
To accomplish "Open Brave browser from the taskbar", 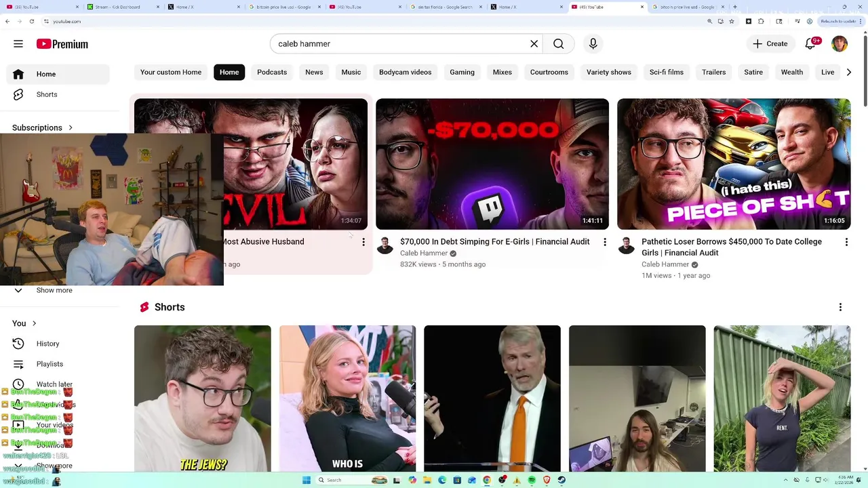I will point(547,480).
